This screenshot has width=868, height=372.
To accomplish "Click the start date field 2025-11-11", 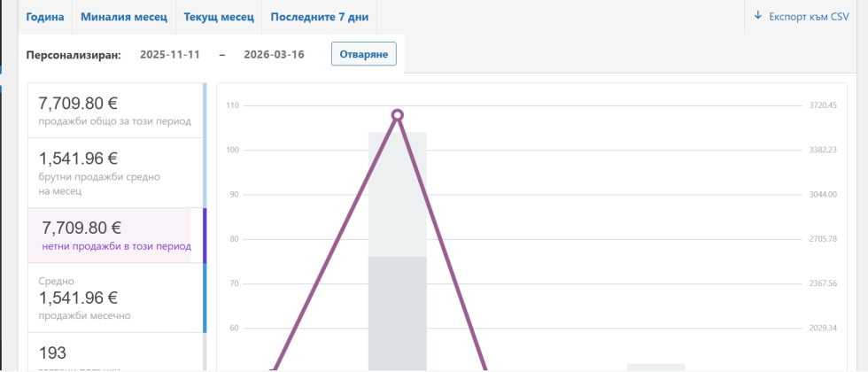I will tap(170, 55).
